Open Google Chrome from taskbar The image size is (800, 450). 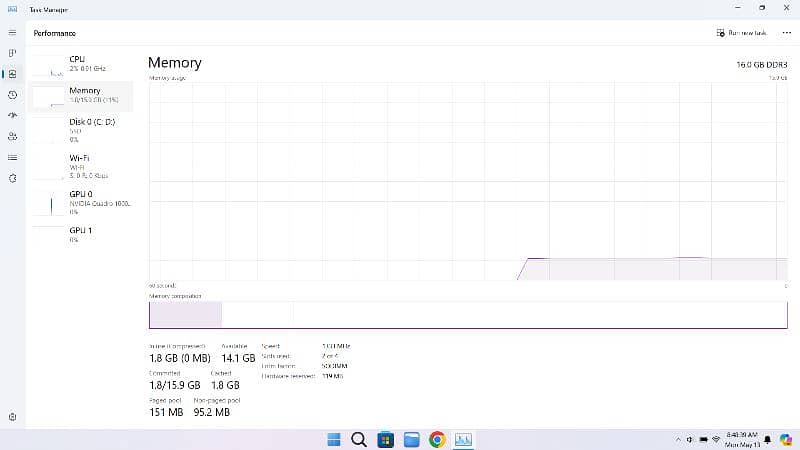437,439
